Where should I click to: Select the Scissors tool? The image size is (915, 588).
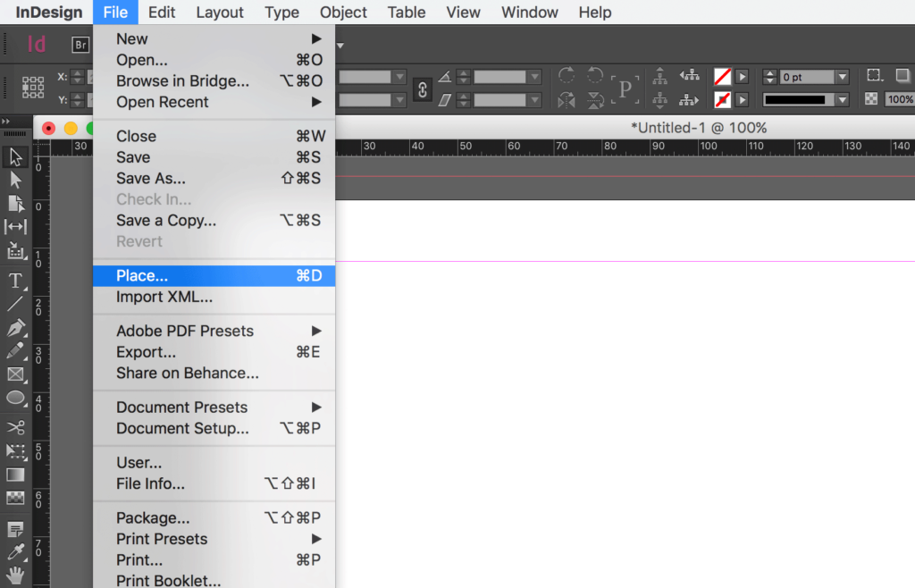(x=14, y=427)
